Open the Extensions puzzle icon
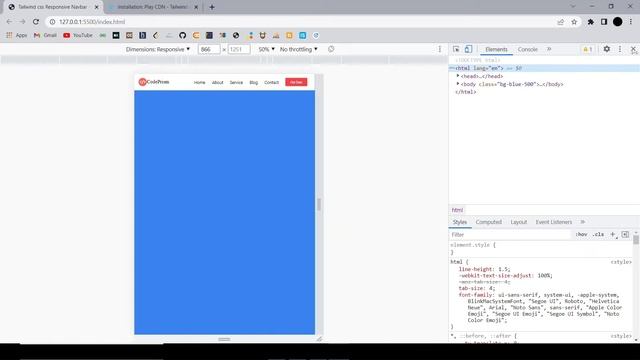 click(x=590, y=22)
